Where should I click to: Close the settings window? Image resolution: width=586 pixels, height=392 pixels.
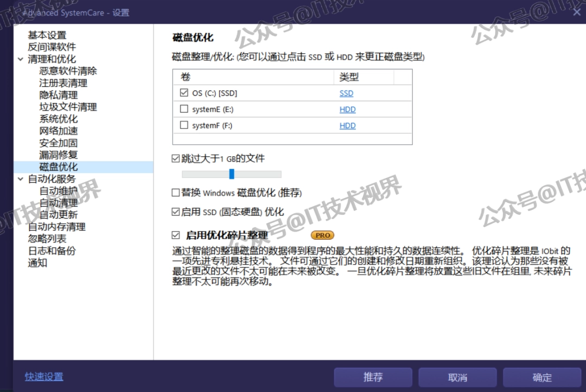click(x=577, y=12)
